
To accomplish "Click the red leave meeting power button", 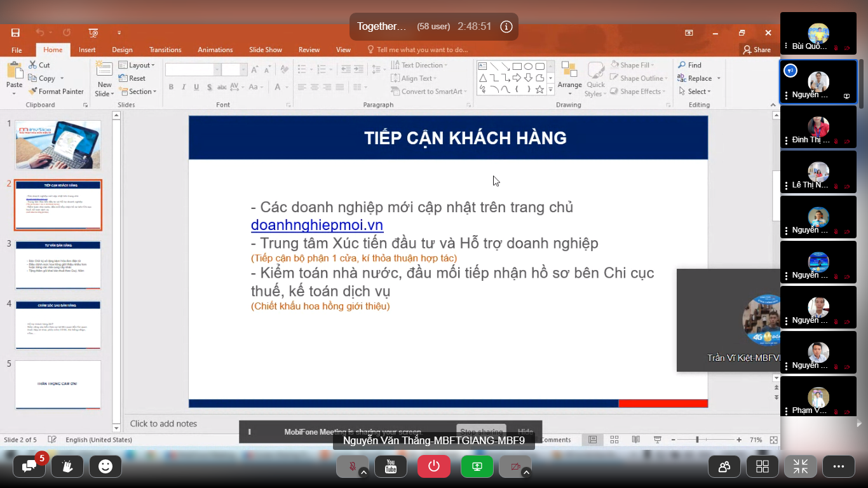I will click(x=434, y=466).
